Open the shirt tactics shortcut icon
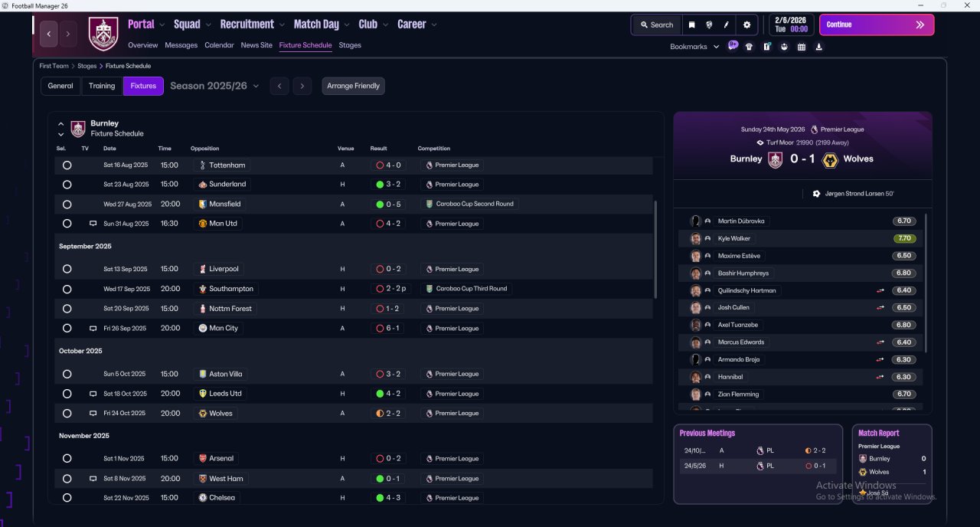 [749, 47]
